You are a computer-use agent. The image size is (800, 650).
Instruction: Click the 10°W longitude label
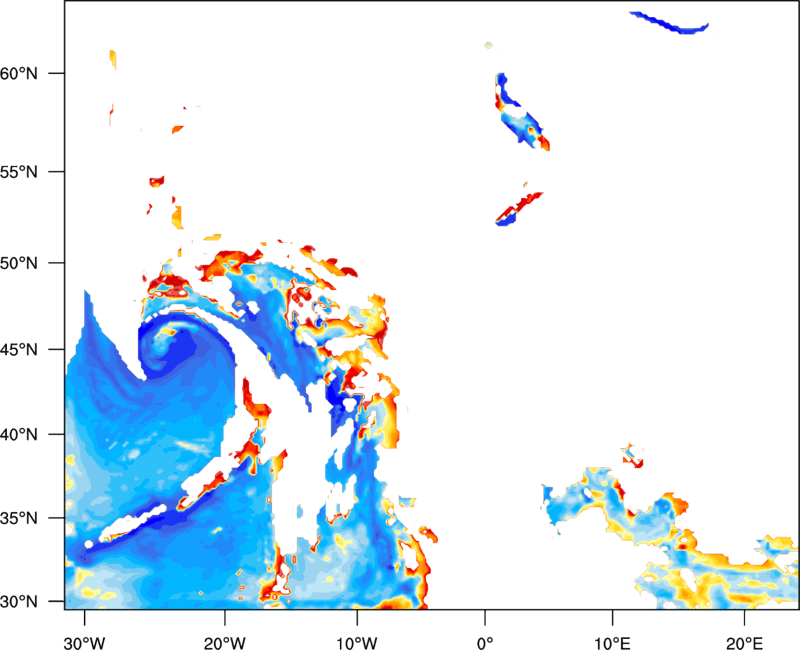[357, 643]
